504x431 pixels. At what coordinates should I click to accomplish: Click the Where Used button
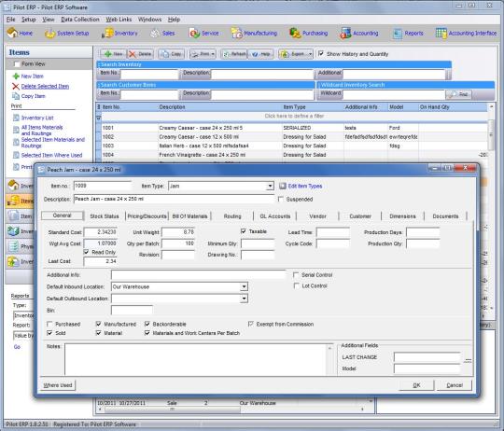pos(58,385)
